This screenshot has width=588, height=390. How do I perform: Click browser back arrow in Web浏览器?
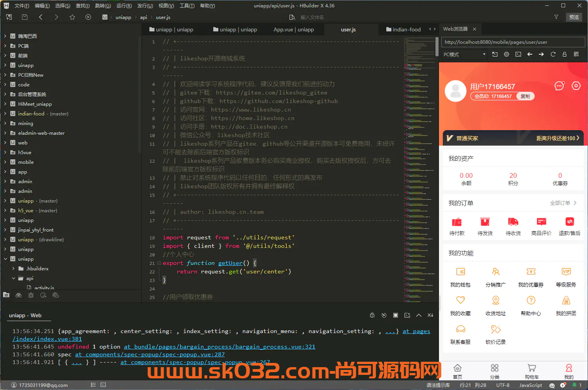click(530, 54)
